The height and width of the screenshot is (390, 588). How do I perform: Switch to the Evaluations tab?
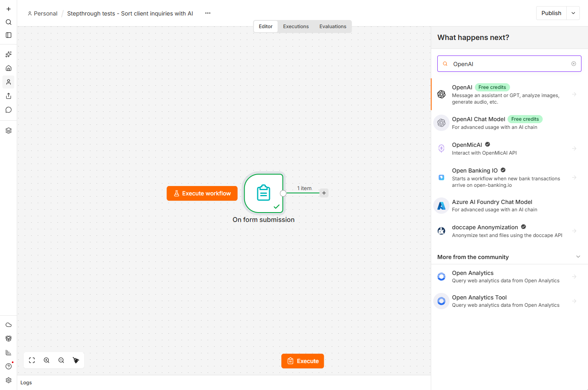333,27
